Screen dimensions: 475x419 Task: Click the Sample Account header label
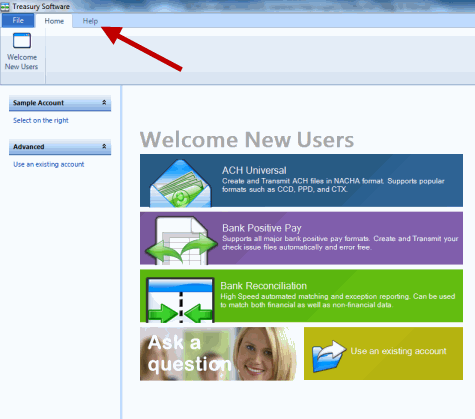coord(38,103)
